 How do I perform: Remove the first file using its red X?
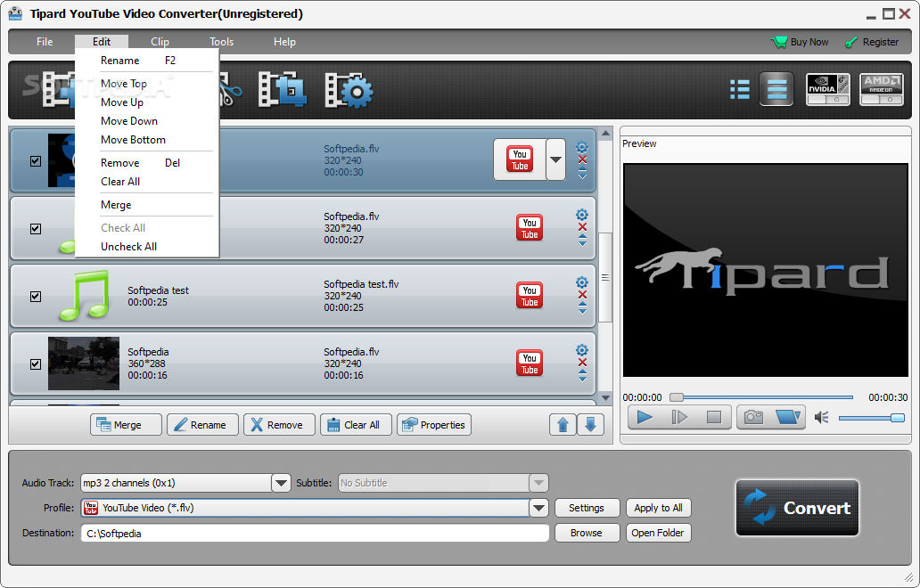coord(582,159)
